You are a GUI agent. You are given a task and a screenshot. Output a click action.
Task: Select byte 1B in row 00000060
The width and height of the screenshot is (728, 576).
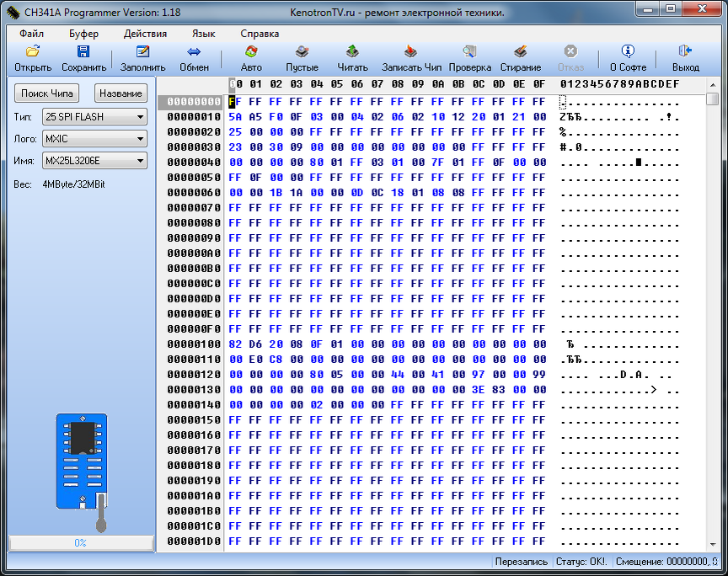pos(276,193)
